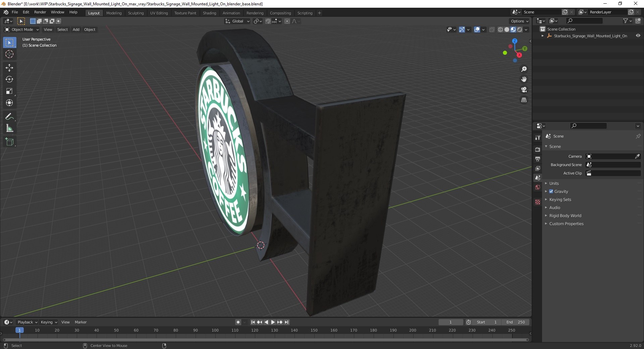This screenshot has height=349, width=644.
Task: Toggle auto keying record button
Action: (238, 322)
